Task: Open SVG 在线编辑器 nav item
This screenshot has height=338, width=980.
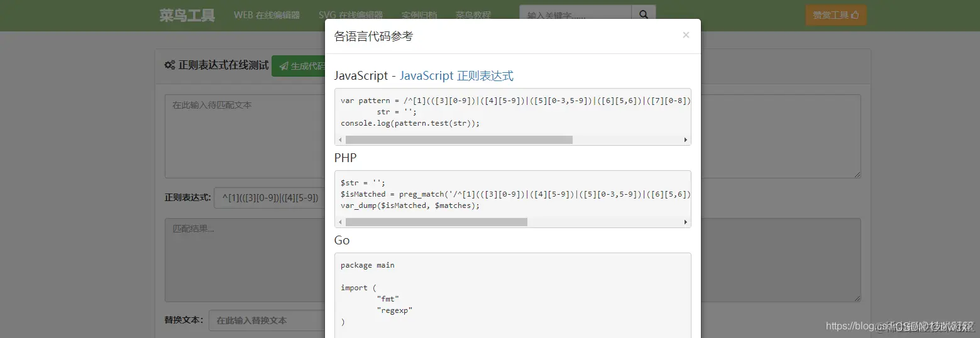Action: click(351, 15)
